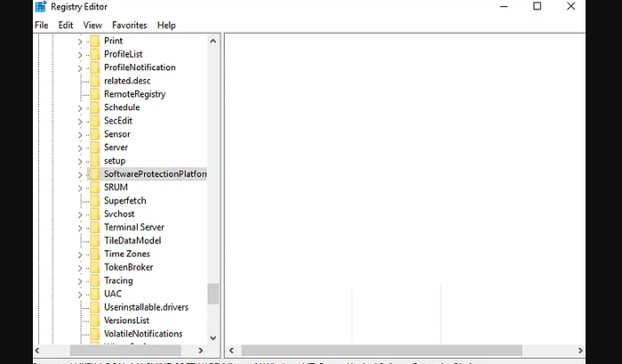
Task: Click the Registry Editor app icon in title bar
Action: point(41,7)
